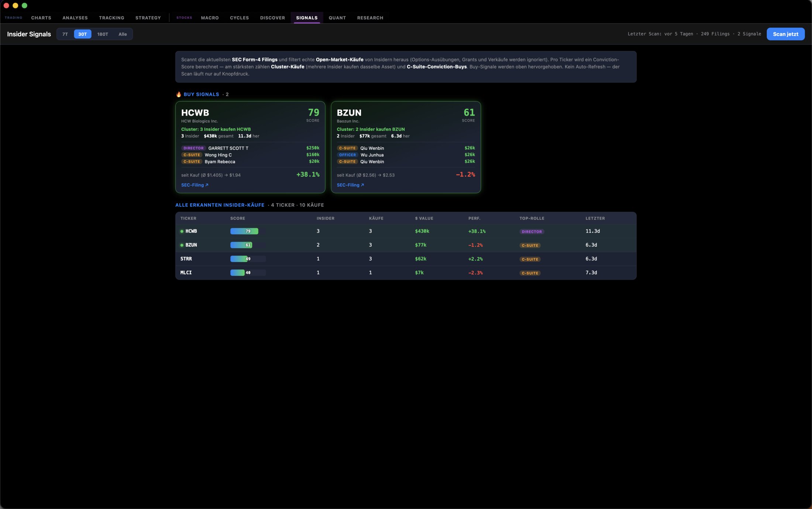
Task: Click the green dot next to HCWB row
Action: pyautogui.click(x=182, y=231)
